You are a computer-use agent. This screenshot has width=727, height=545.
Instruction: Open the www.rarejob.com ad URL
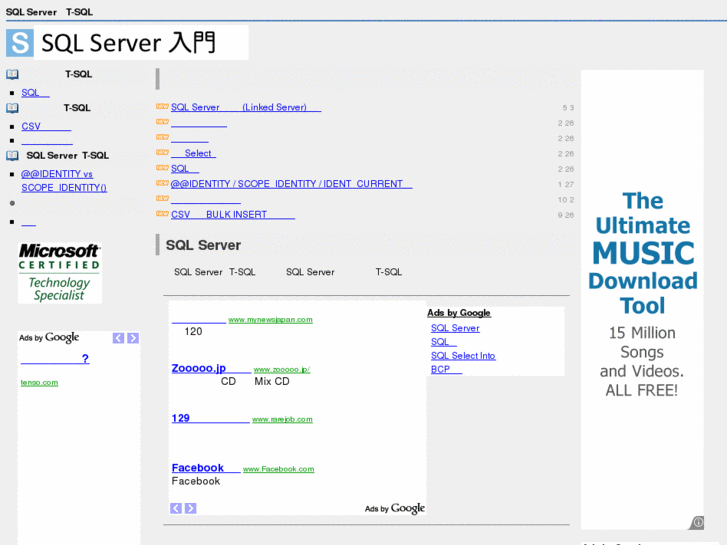coord(282,419)
